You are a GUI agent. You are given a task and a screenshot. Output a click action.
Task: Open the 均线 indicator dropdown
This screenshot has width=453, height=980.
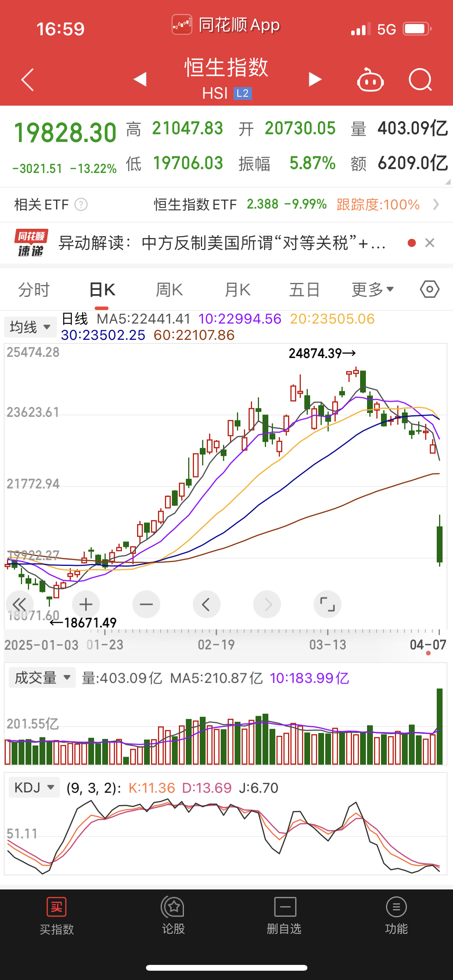coord(30,327)
